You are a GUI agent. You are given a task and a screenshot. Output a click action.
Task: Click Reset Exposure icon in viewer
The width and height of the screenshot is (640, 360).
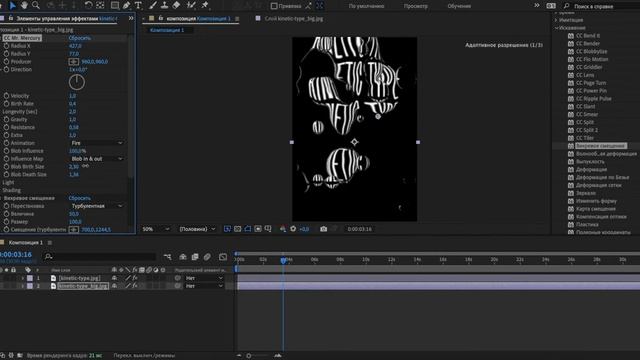293,229
